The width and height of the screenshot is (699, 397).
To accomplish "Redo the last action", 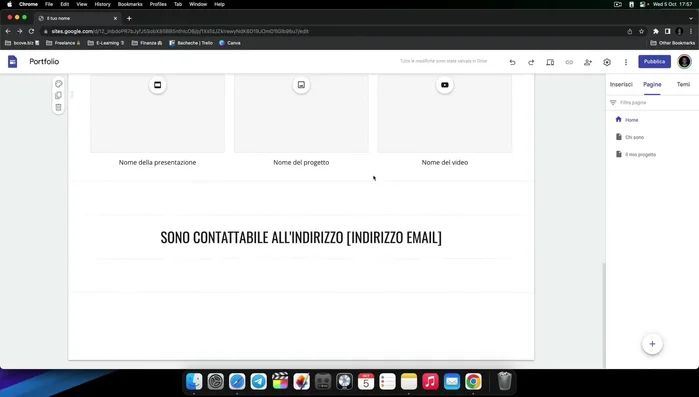I will (531, 62).
